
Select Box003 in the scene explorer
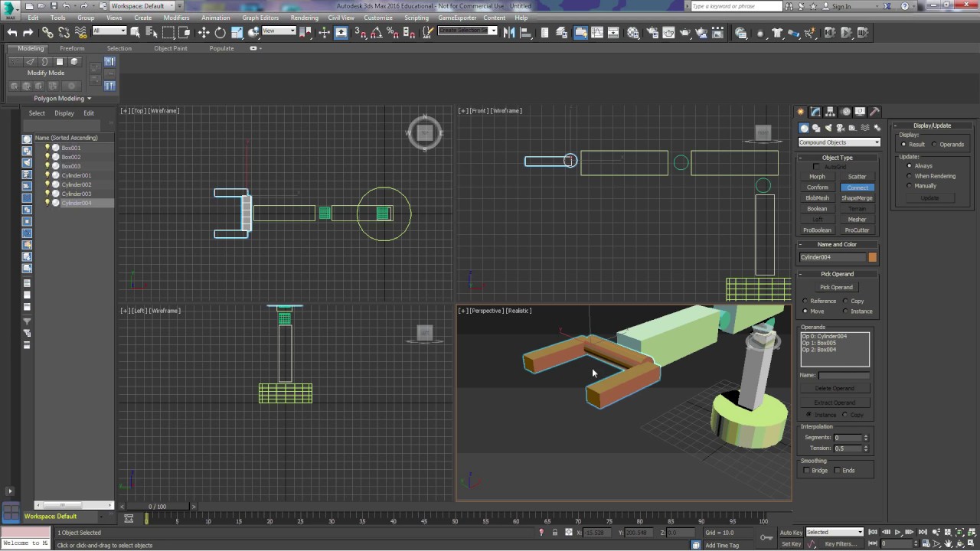[x=71, y=166]
